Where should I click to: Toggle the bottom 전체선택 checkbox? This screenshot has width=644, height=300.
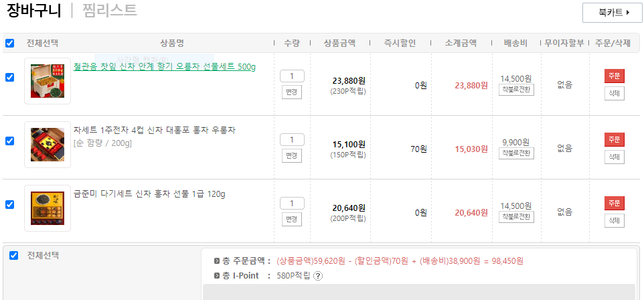coord(14,255)
